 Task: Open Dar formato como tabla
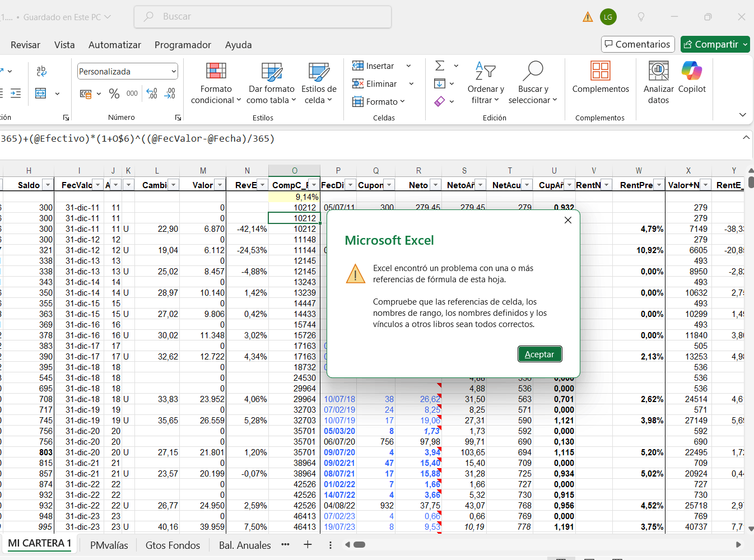tap(272, 72)
